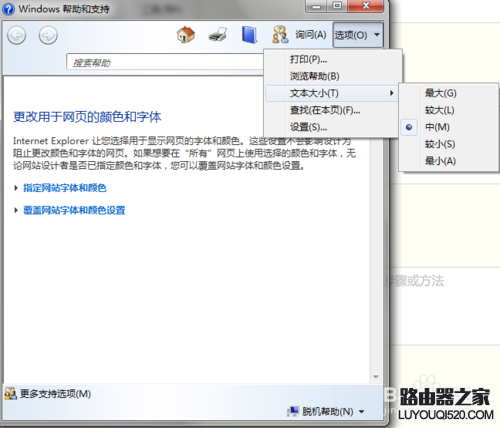
Task: Open the 选项(O) options dropdown
Action: (x=358, y=35)
